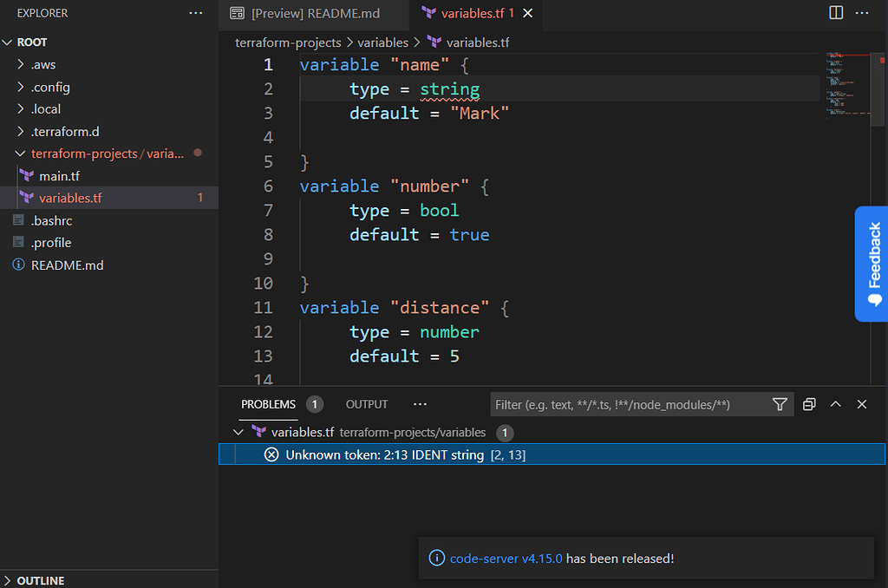Close the bottom Problems panel
The image size is (888, 588).
[x=862, y=404]
